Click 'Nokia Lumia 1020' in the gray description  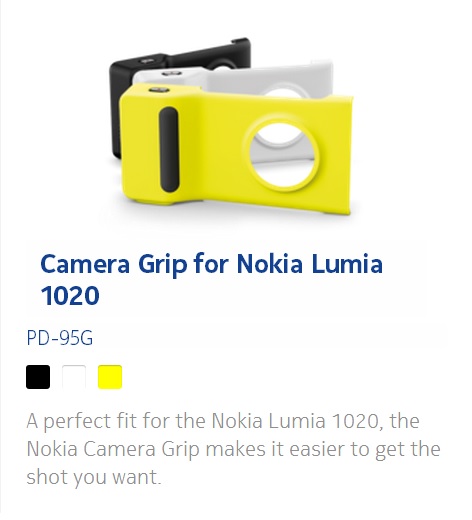(295, 421)
